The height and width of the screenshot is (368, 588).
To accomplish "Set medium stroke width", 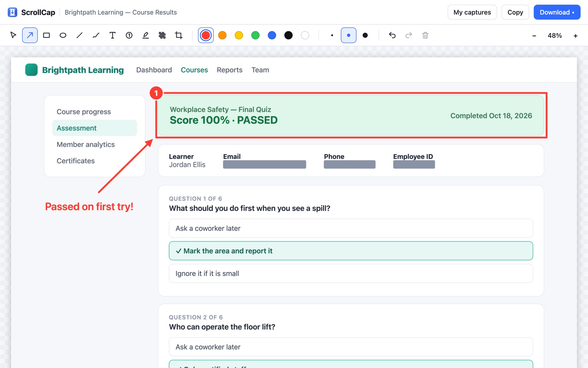I will coord(348,35).
